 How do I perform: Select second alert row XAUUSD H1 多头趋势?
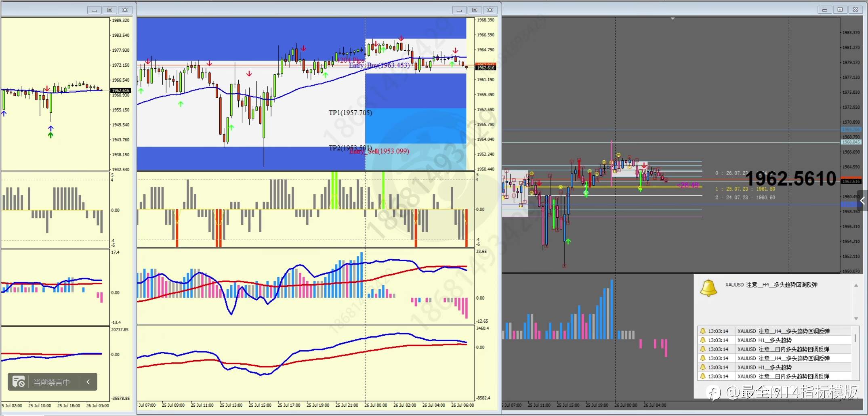point(775,340)
